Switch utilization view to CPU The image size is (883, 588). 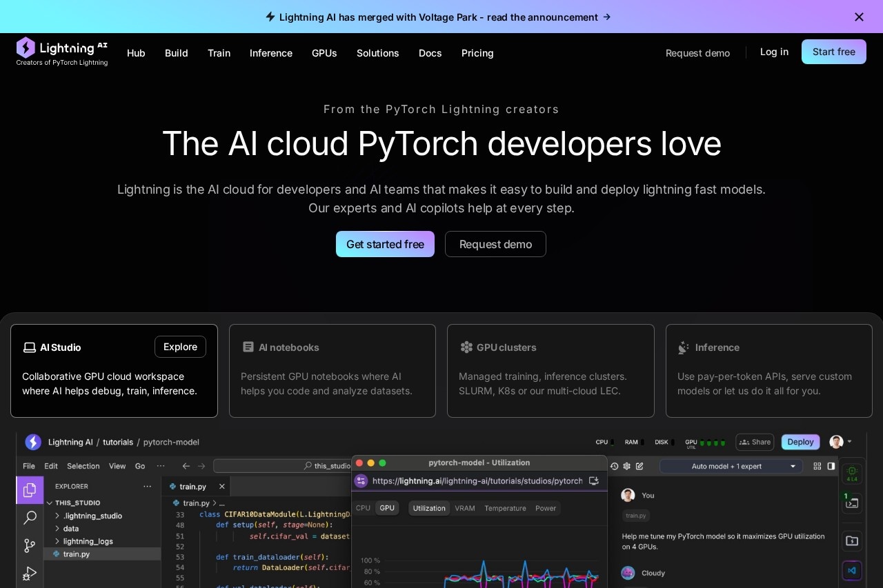(x=363, y=508)
